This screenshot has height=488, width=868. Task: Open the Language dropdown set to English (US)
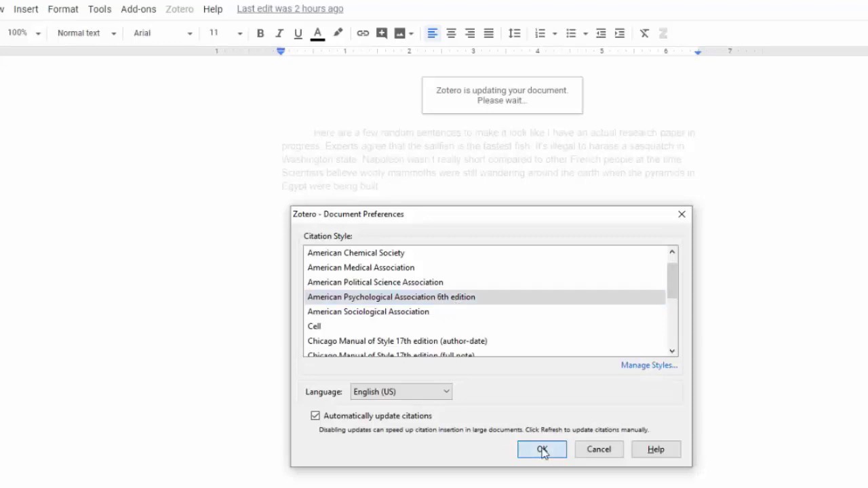point(401,392)
